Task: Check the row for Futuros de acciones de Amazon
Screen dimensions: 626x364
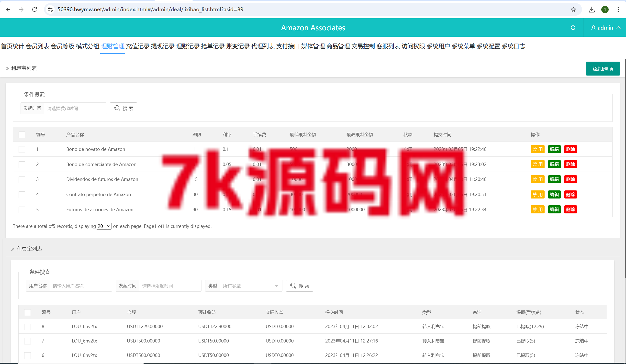Action: tap(22, 210)
